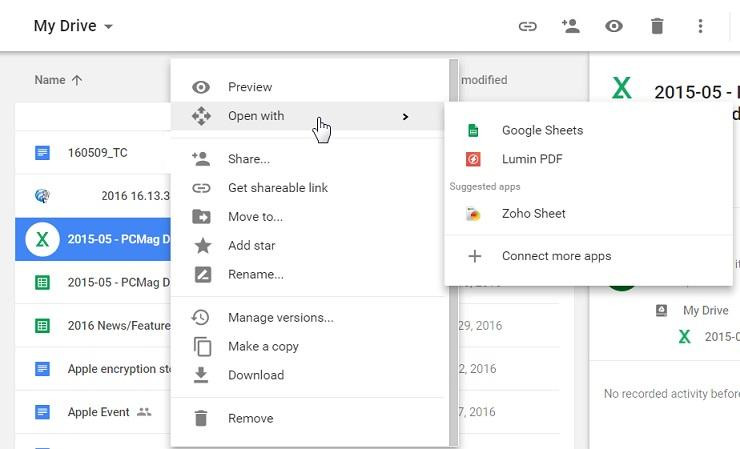Select Download from context menu
Screen dimensions: 740x449
[x=256, y=375]
